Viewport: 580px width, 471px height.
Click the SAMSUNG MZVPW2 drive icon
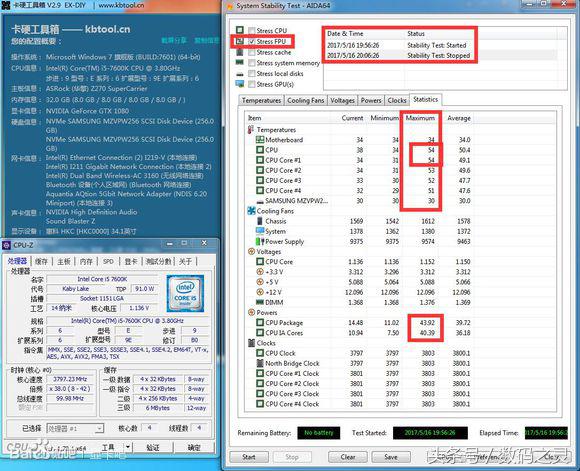pos(260,201)
